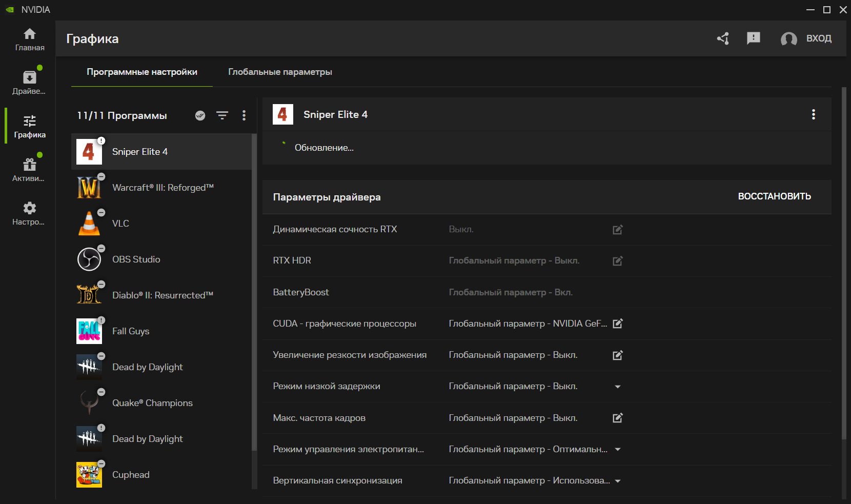
Task: Click the Sniper Elite 4 header icon
Action: pos(283,114)
